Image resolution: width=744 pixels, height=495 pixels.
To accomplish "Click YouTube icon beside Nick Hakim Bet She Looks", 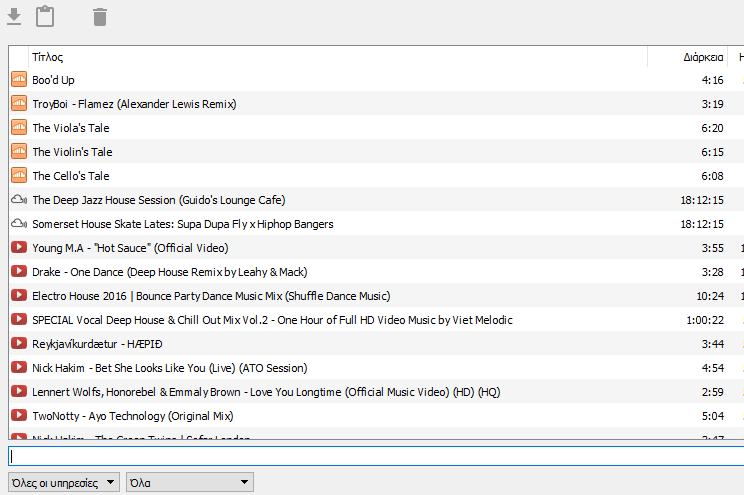I will [x=19, y=367].
